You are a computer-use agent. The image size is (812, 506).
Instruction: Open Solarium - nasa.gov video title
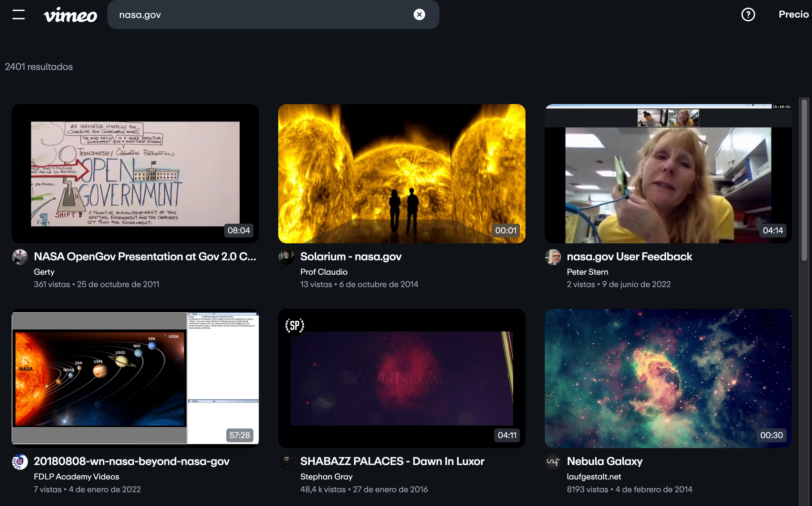[351, 256]
